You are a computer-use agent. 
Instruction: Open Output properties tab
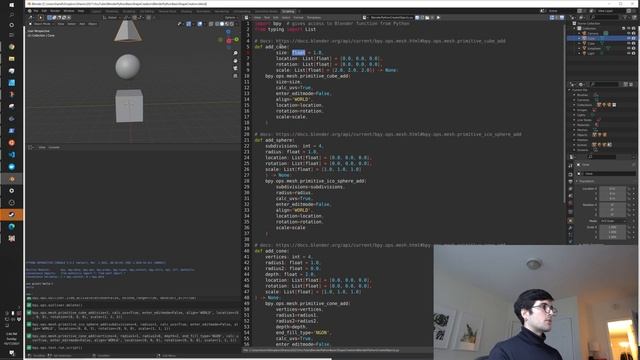click(571, 181)
